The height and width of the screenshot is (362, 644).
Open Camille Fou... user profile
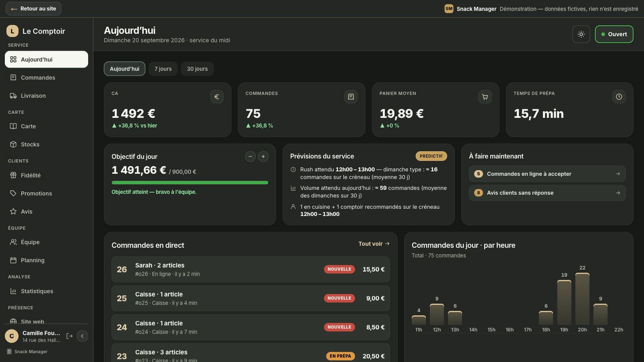click(34, 336)
